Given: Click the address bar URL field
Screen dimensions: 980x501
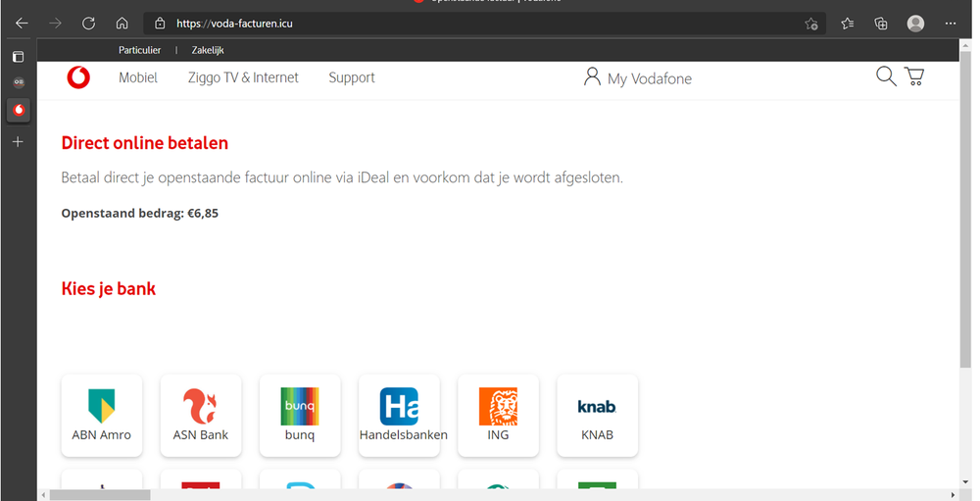Looking at the screenshot, I should tap(484, 24).
